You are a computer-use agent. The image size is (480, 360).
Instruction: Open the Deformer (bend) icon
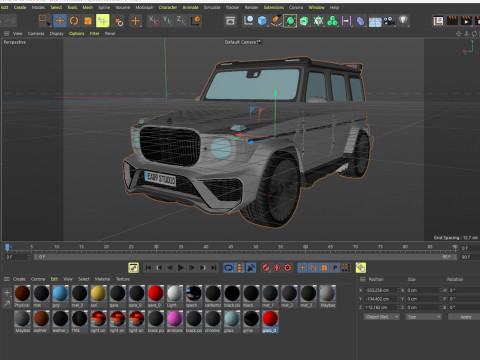click(360, 21)
